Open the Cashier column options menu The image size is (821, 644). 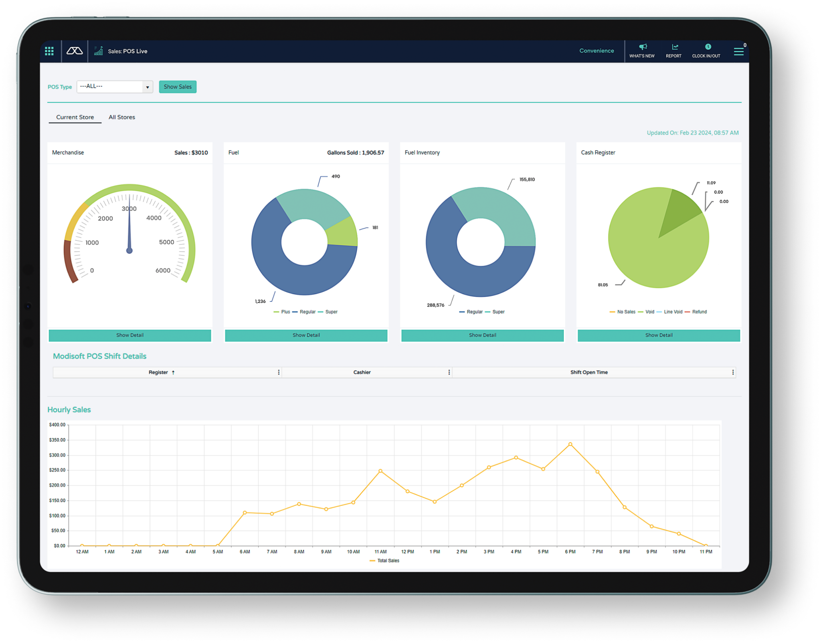click(x=449, y=372)
